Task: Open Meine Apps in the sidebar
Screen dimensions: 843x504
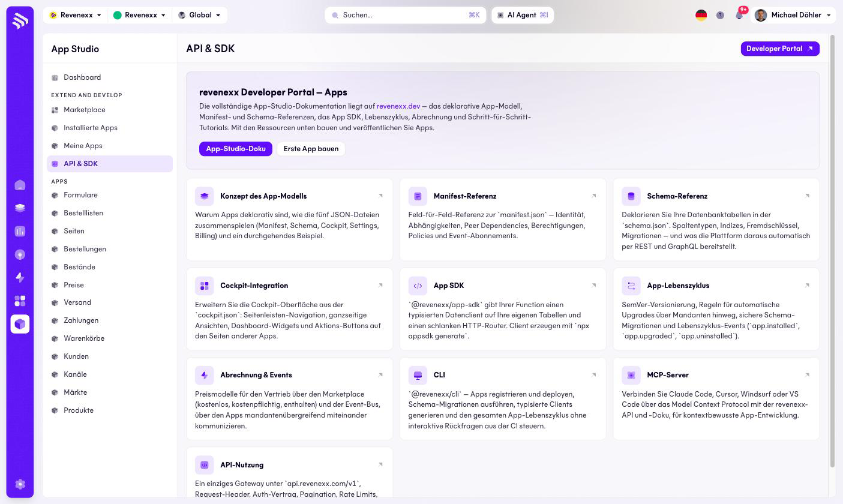Action: point(110,146)
